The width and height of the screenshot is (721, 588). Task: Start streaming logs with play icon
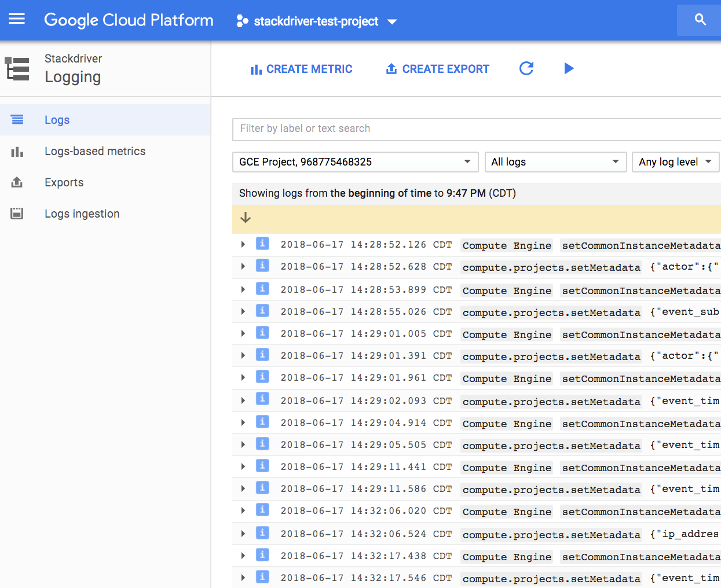[569, 68]
